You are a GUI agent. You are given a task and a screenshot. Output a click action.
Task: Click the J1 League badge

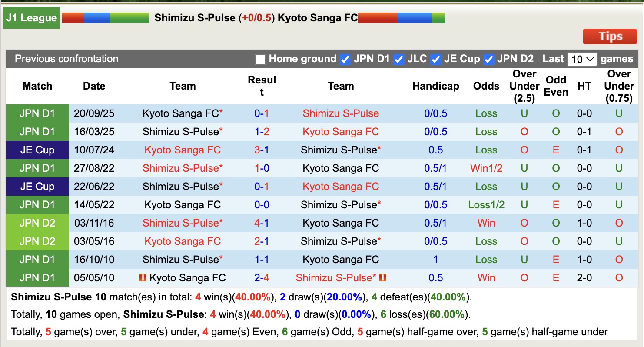(31, 18)
